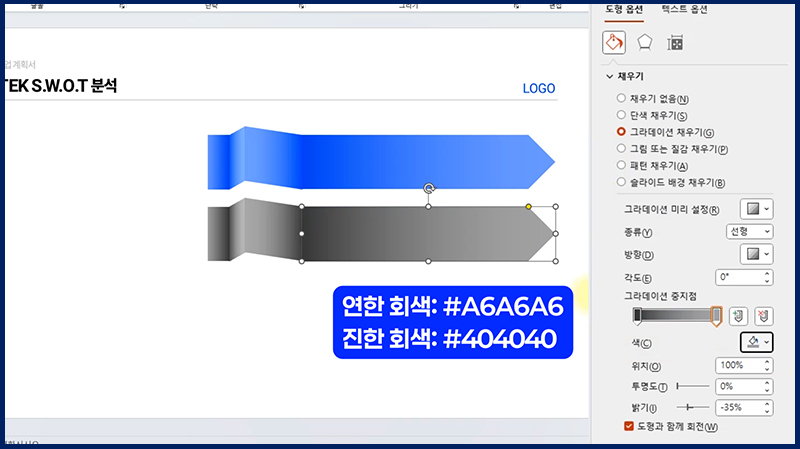Select the right gradient stop
800x449 pixels.
[x=716, y=316]
